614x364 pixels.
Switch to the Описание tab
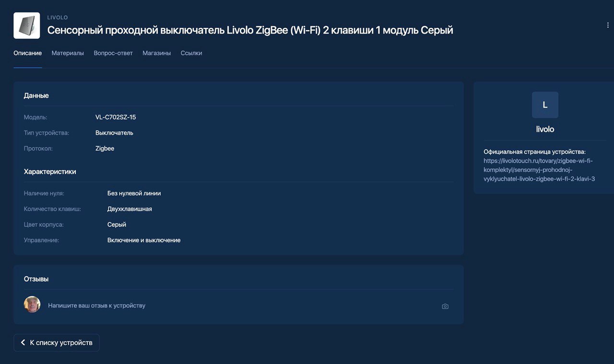coord(27,53)
